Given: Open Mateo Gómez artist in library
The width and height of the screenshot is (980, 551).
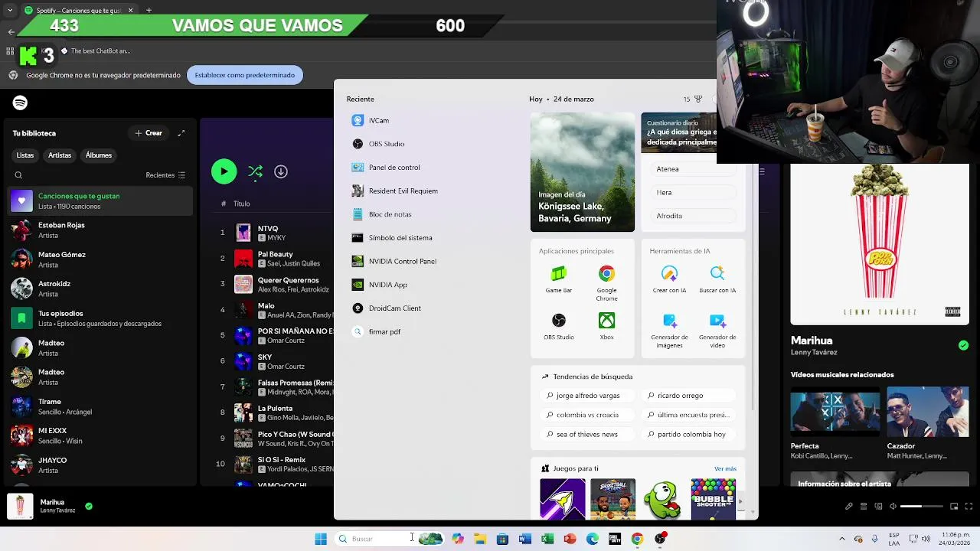Looking at the screenshot, I should point(101,259).
